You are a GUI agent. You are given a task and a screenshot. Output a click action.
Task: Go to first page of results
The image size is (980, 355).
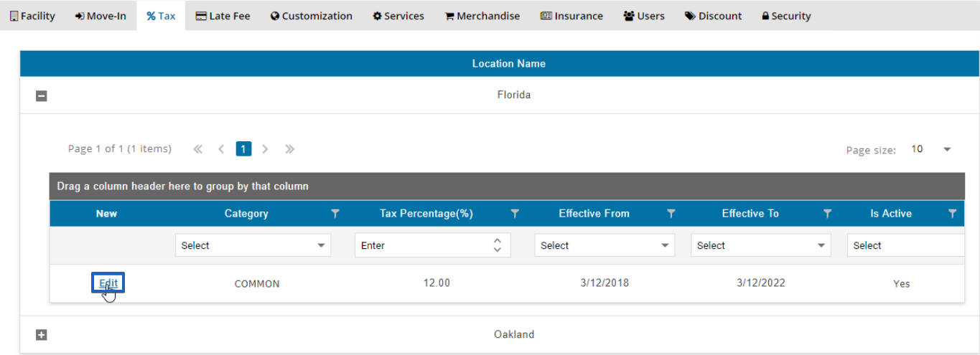coord(198,149)
